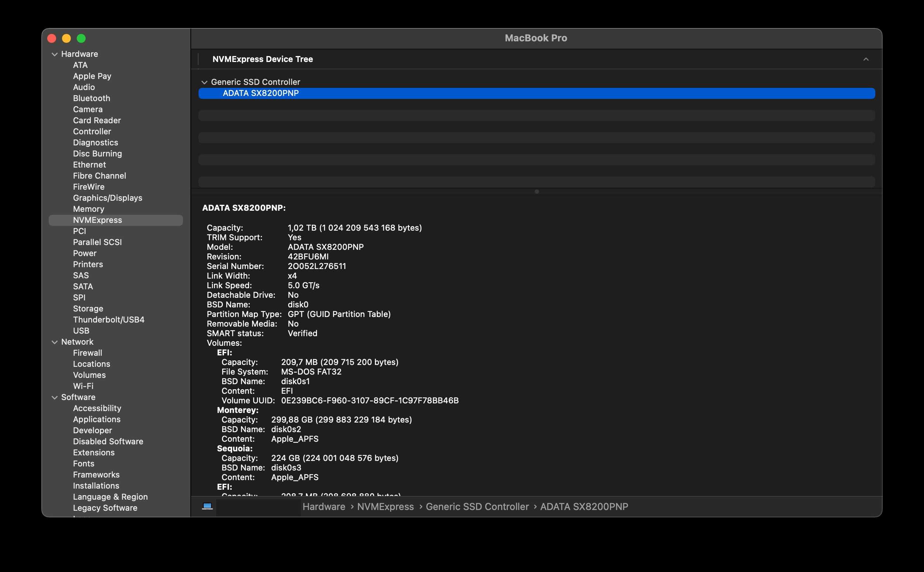Open Card Reader details
Screen dimensions: 924x572
[97, 120]
